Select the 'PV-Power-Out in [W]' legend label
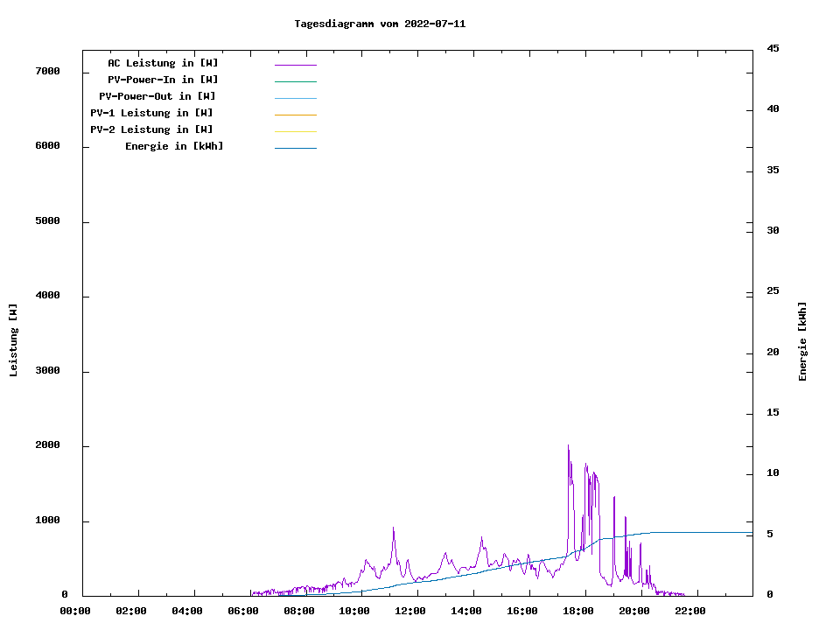This screenshot has width=840, height=630. (x=157, y=96)
